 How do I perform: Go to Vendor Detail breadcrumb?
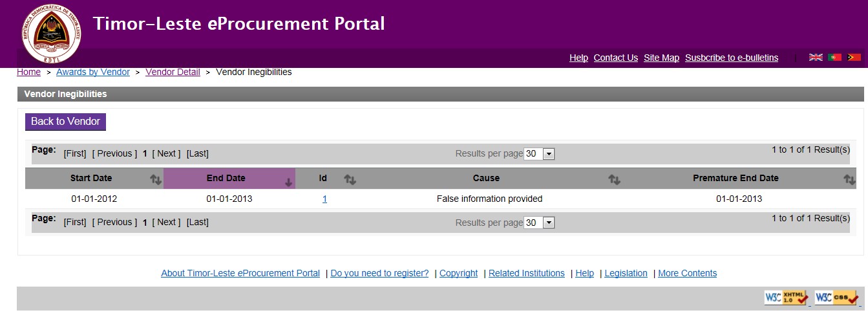coord(173,72)
